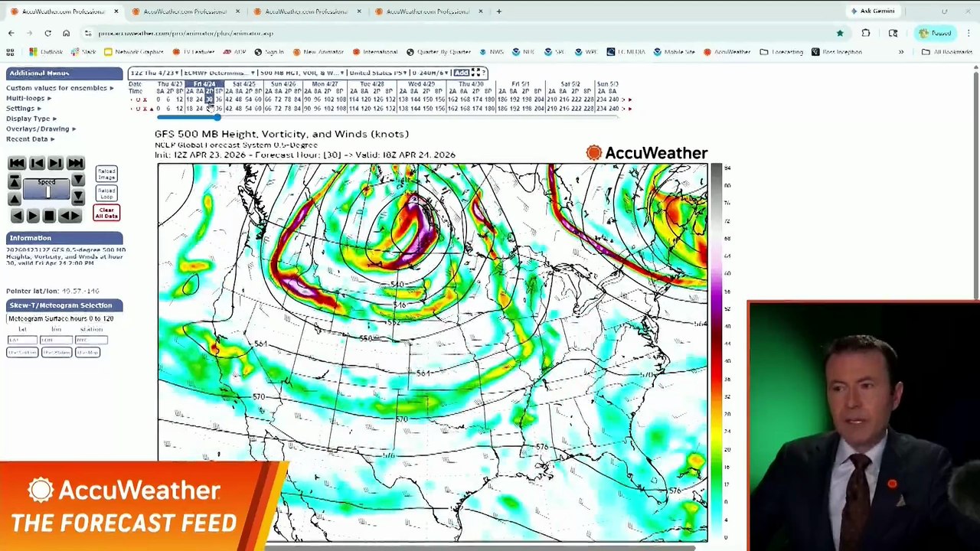
Task: Set speed to maximum with top-bar up arrow
Action: click(14, 181)
